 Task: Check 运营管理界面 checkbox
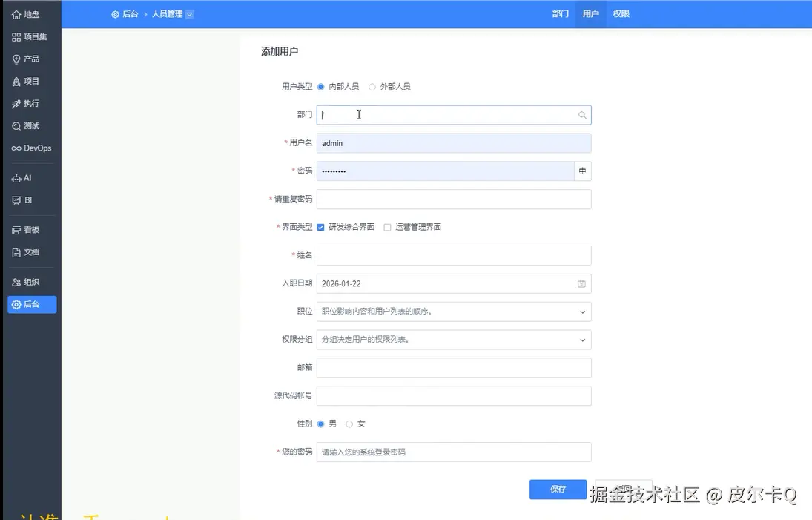click(x=387, y=228)
